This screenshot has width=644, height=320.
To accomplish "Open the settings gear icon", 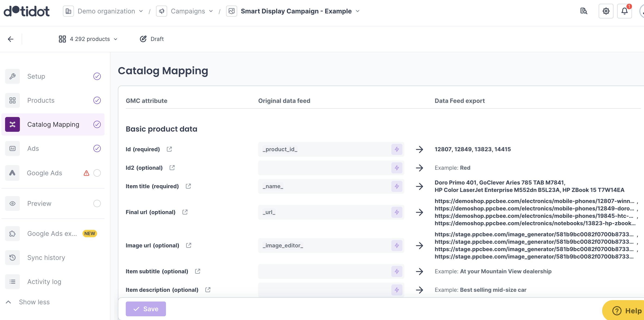I will pyautogui.click(x=606, y=11).
